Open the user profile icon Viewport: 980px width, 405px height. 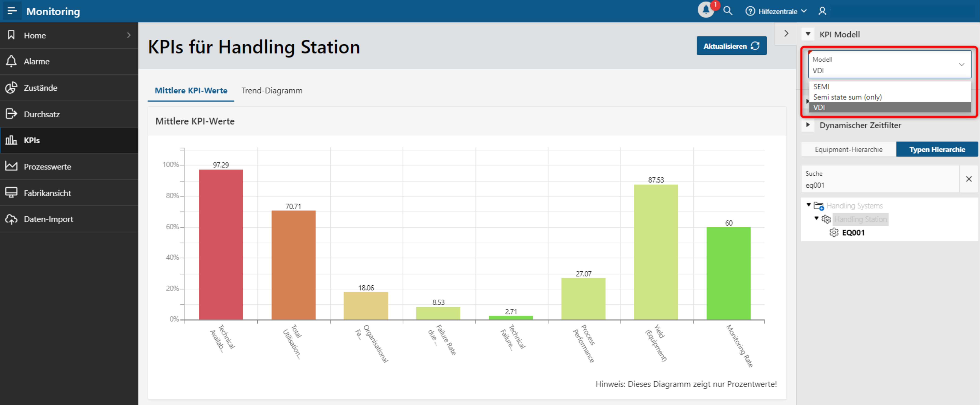point(822,11)
